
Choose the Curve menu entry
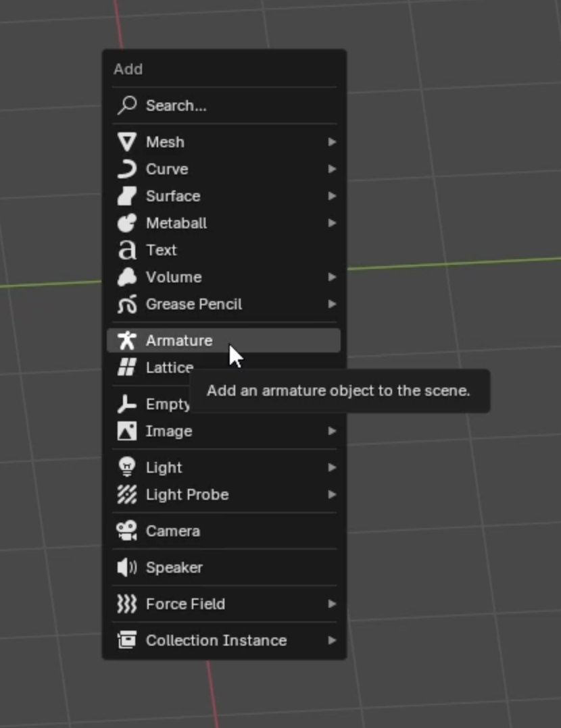tap(224, 169)
